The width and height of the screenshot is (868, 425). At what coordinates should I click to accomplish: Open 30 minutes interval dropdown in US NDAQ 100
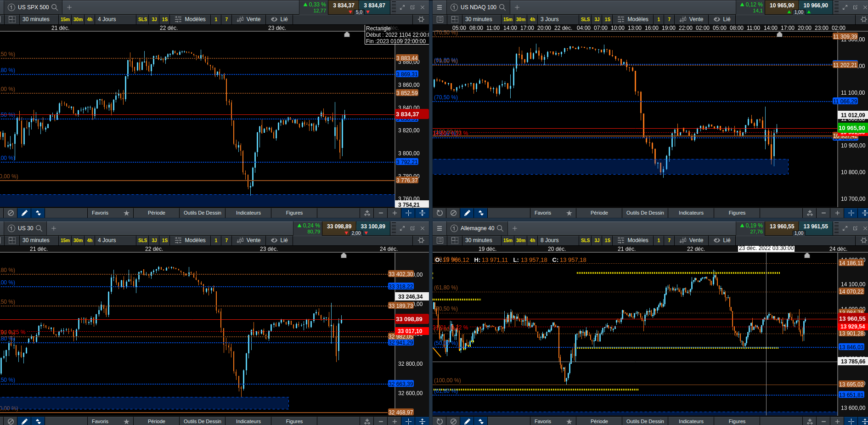point(481,19)
